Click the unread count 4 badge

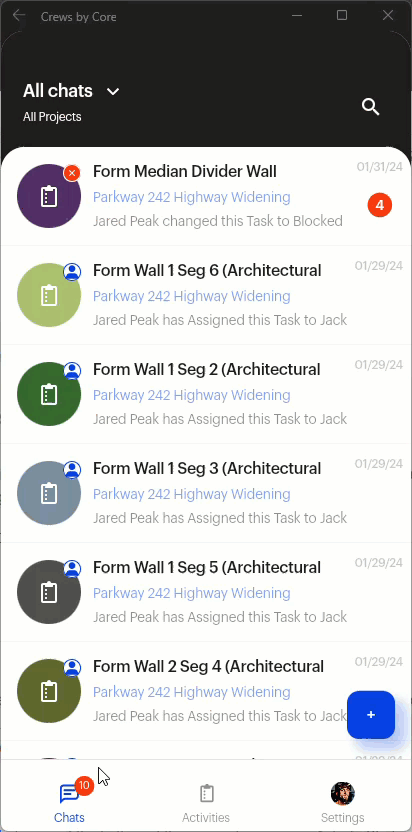(x=380, y=204)
